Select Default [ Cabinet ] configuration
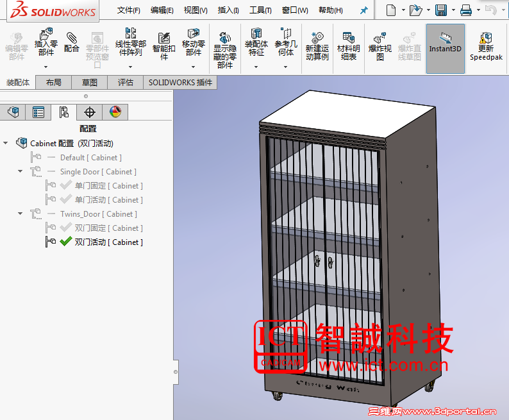The image size is (509, 420). coord(91,157)
